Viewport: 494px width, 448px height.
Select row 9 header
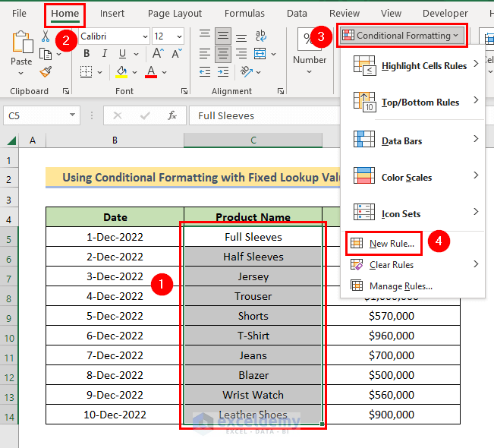click(9, 318)
